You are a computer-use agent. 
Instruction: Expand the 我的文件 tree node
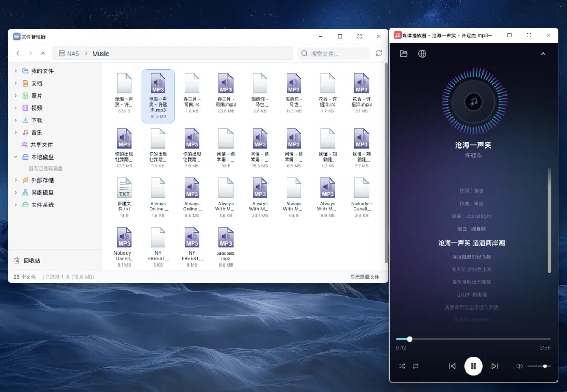tap(16, 71)
